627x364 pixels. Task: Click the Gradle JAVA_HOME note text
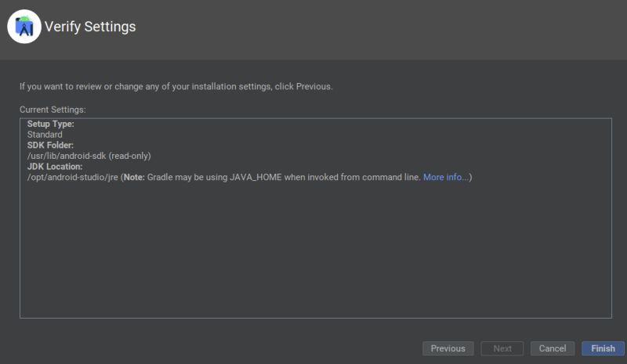click(272, 177)
